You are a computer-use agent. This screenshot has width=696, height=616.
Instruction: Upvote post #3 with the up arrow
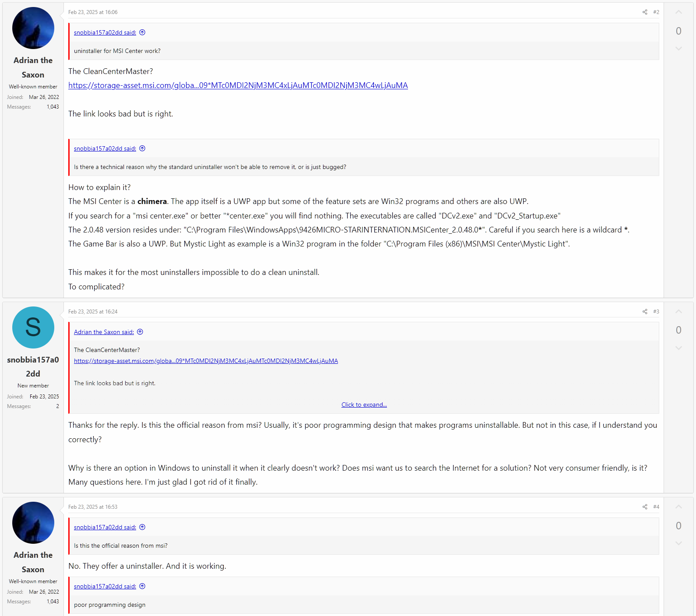(678, 312)
